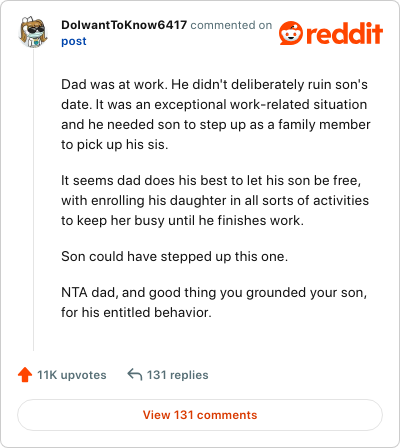This screenshot has height=448, width=400.
Task: Open the 131 replies link
Action: (x=178, y=375)
